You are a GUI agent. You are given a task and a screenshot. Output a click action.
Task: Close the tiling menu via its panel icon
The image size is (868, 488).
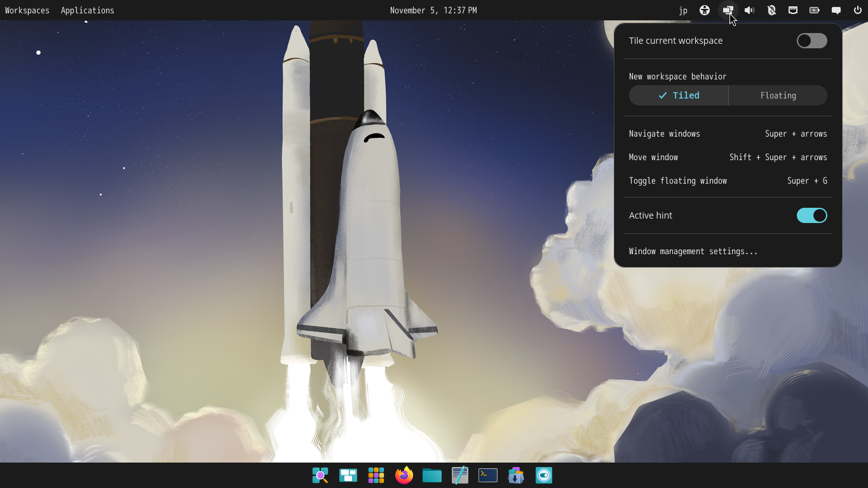(728, 10)
